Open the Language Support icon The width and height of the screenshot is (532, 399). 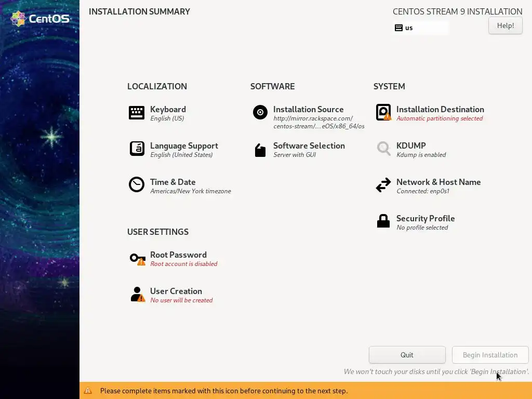137,149
